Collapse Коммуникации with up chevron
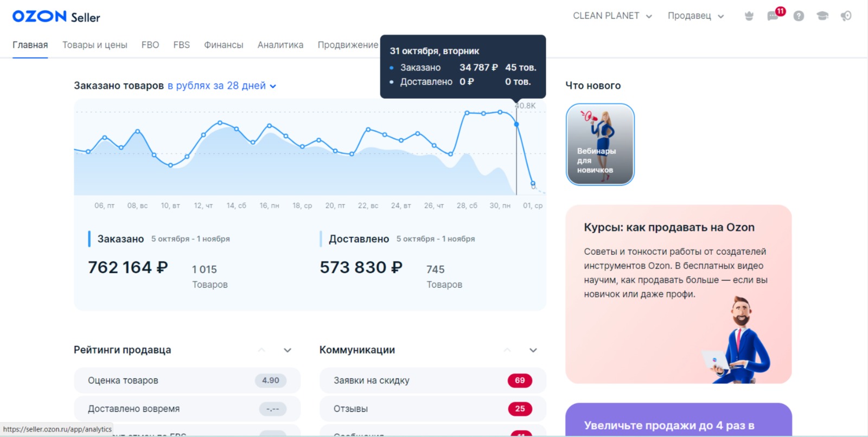 click(x=507, y=350)
